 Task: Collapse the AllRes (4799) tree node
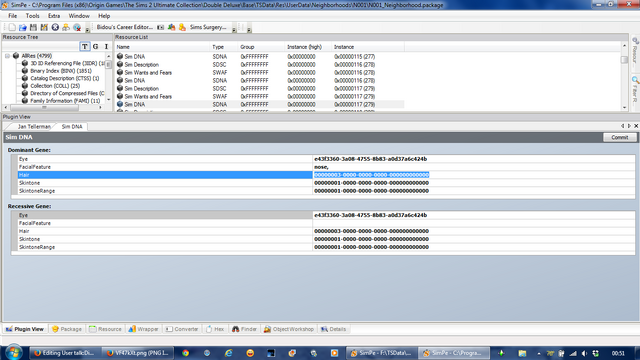[x=7, y=56]
